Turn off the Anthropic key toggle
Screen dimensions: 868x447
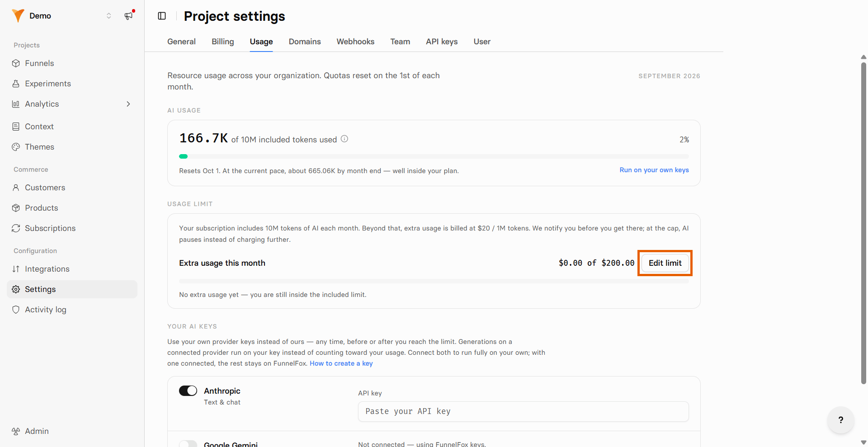click(188, 391)
